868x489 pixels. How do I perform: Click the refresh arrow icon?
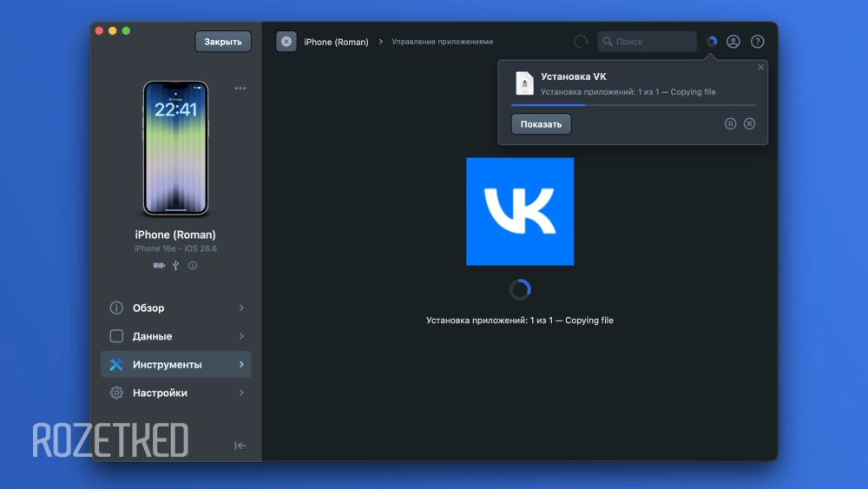(x=581, y=42)
